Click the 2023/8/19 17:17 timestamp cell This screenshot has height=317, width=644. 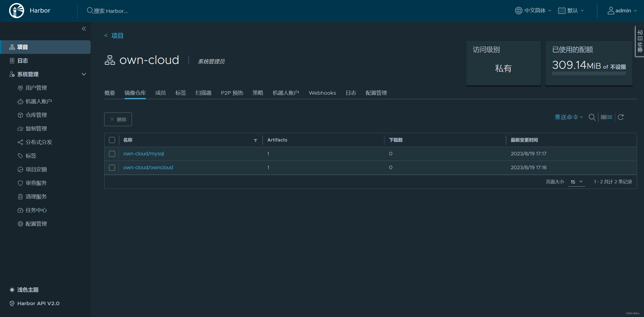pos(528,154)
